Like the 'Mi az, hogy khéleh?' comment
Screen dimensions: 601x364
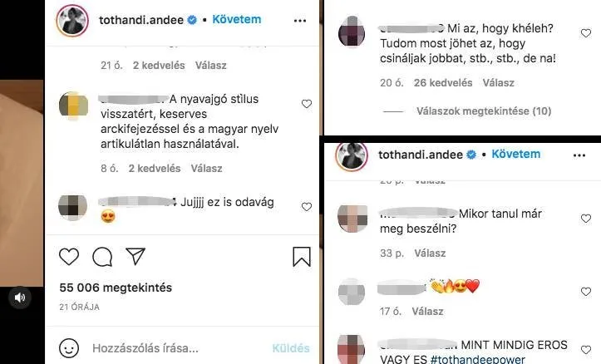click(x=586, y=33)
